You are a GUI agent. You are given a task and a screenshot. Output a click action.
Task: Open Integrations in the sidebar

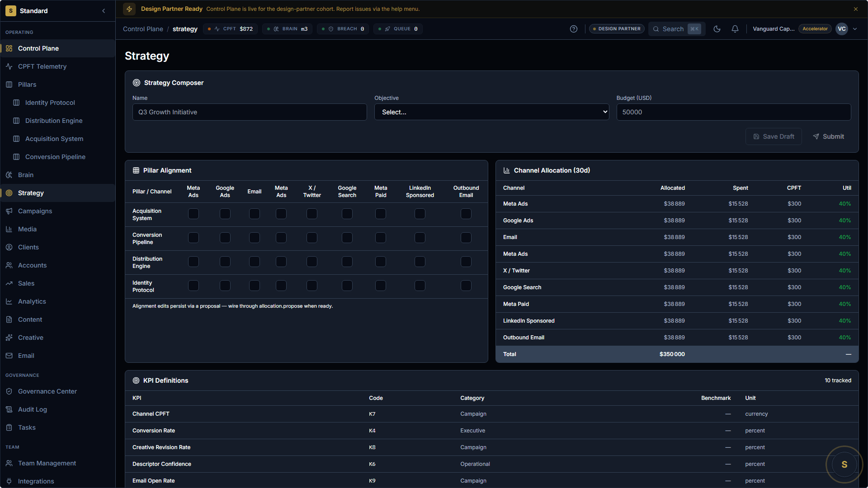tap(57, 481)
